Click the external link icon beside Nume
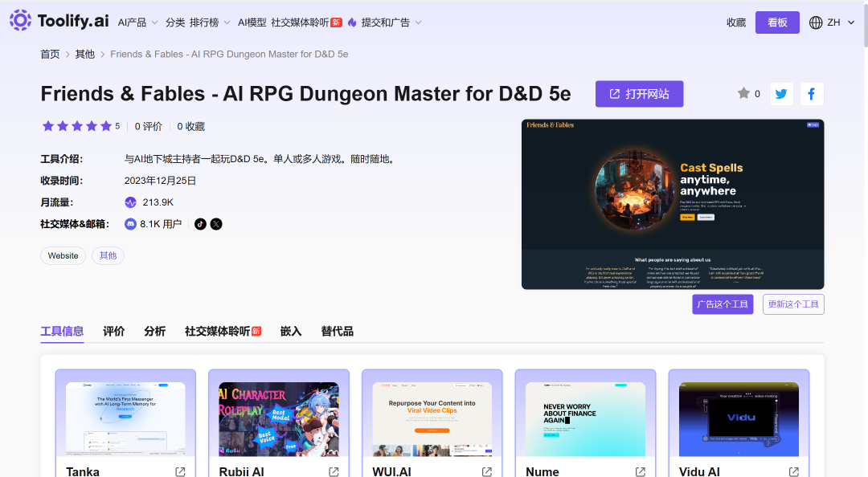Screen dimensions: 868x477 (641, 471)
